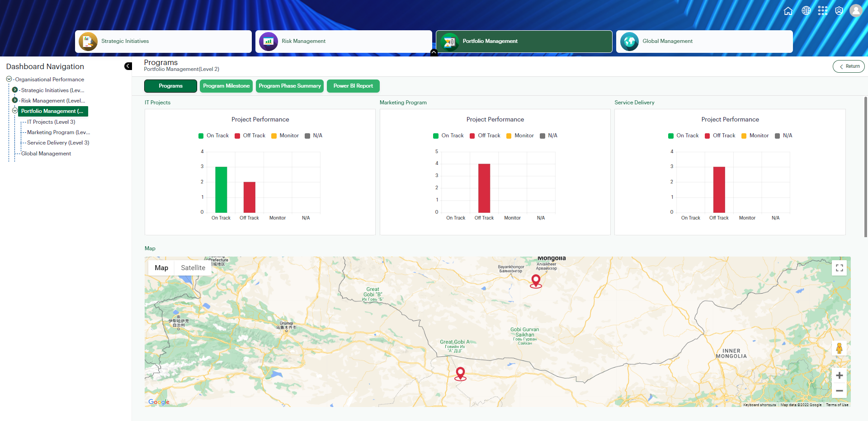This screenshot has height=421, width=868.
Task: Open the apps grid icon
Action: (x=823, y=11)
